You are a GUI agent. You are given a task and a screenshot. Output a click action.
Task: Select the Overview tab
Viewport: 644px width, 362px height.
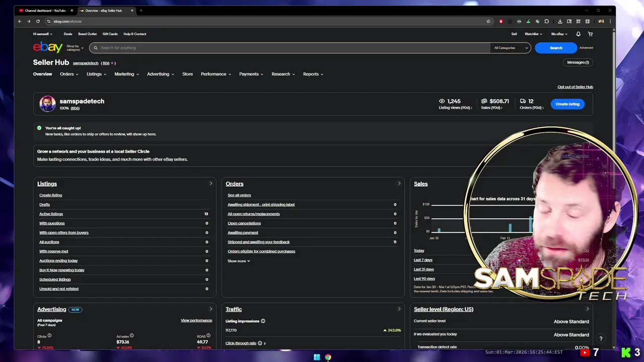pyautogui.click(x=42, y=74)
